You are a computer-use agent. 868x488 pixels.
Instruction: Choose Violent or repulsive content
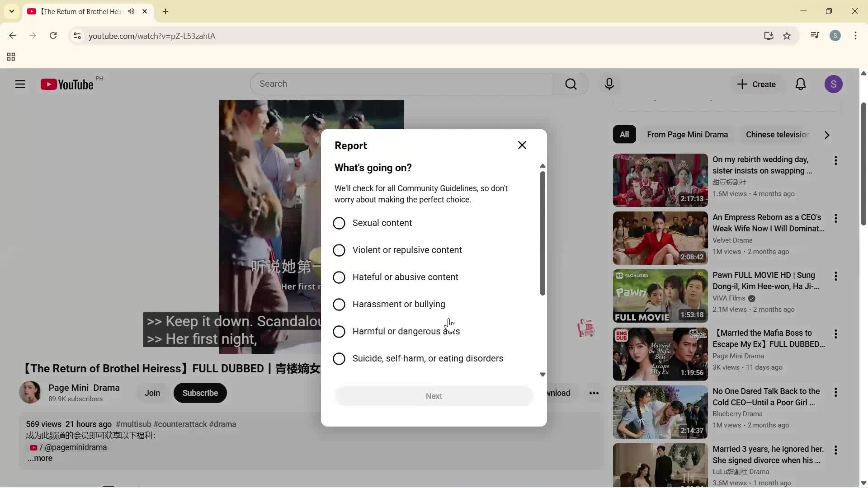tap(340, 250)
